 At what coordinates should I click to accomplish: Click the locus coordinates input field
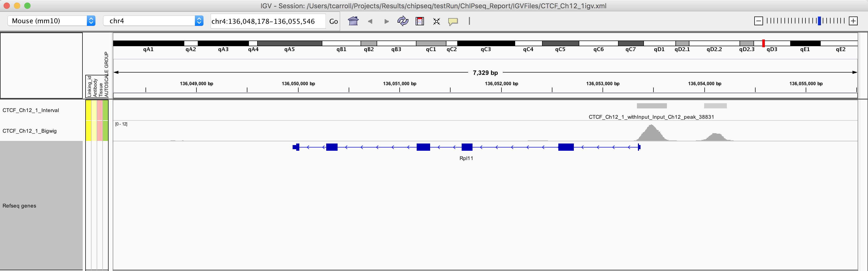268,21
